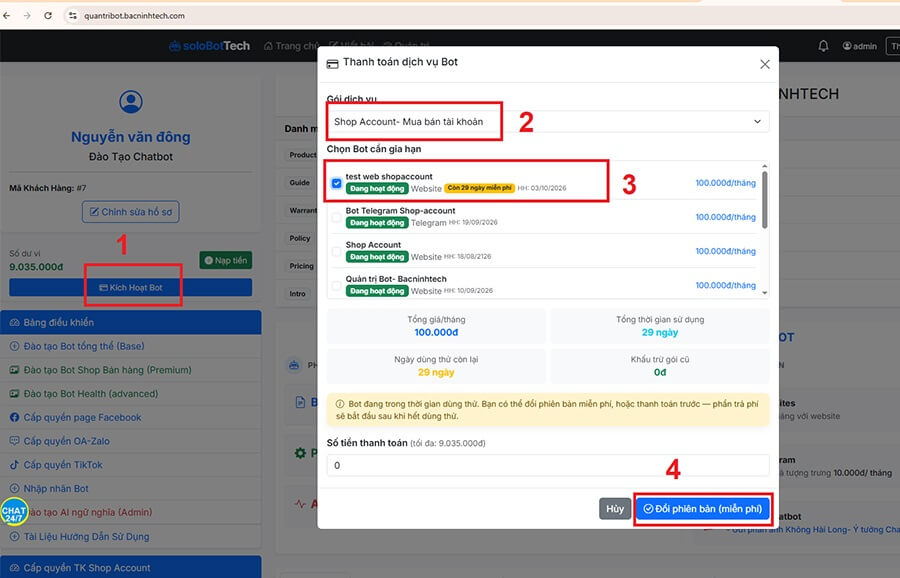Open Cấp quyền TK Shop Account item

[131, 568]
